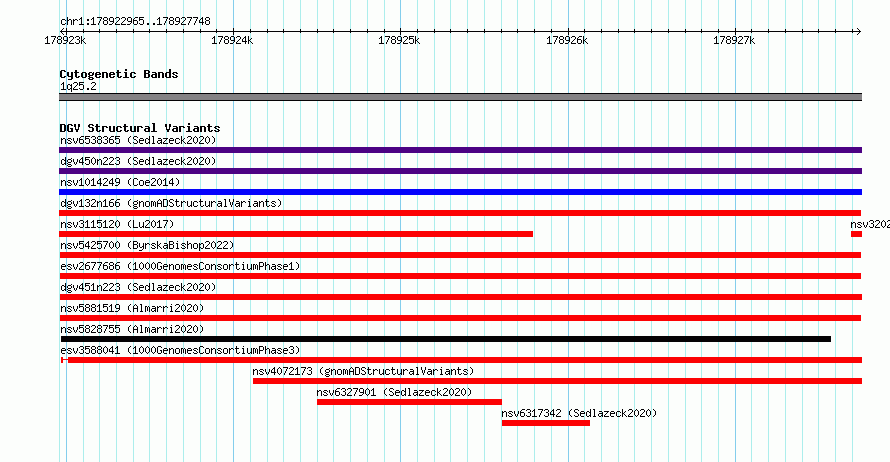Click the red bar of nsv3115120
The height and width of the screenshot is (462, 890).
pos(296,234)
